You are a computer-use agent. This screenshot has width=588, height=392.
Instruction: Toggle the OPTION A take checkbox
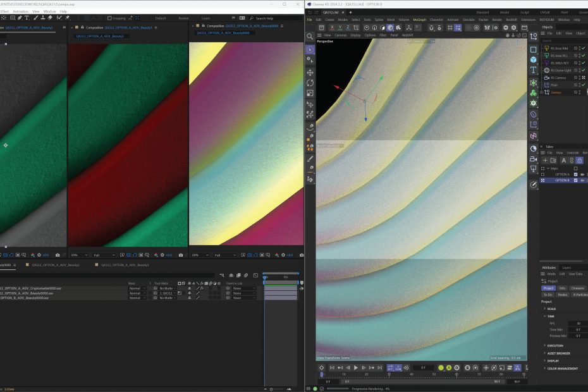tap(575, 175)
